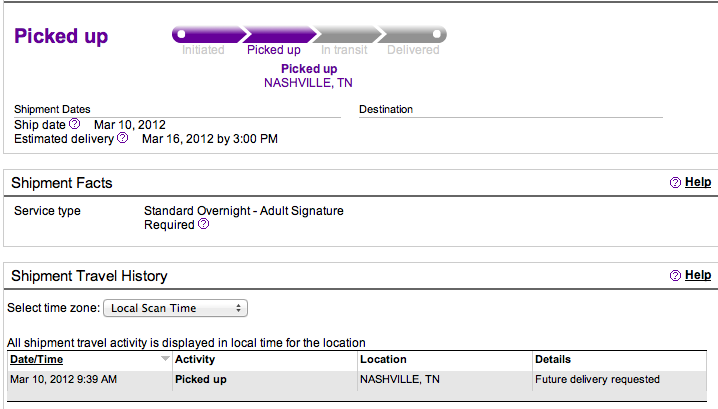The width and height of the screenshot is (718, 409).
Task: Click the question icon in Shipment Facts header
Action: point(675,183)
